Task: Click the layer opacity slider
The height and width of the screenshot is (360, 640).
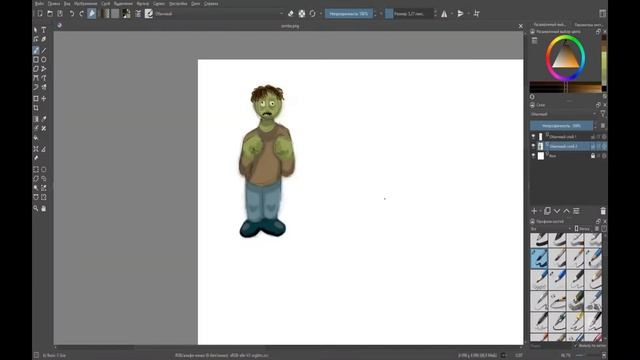Action: 562,126
